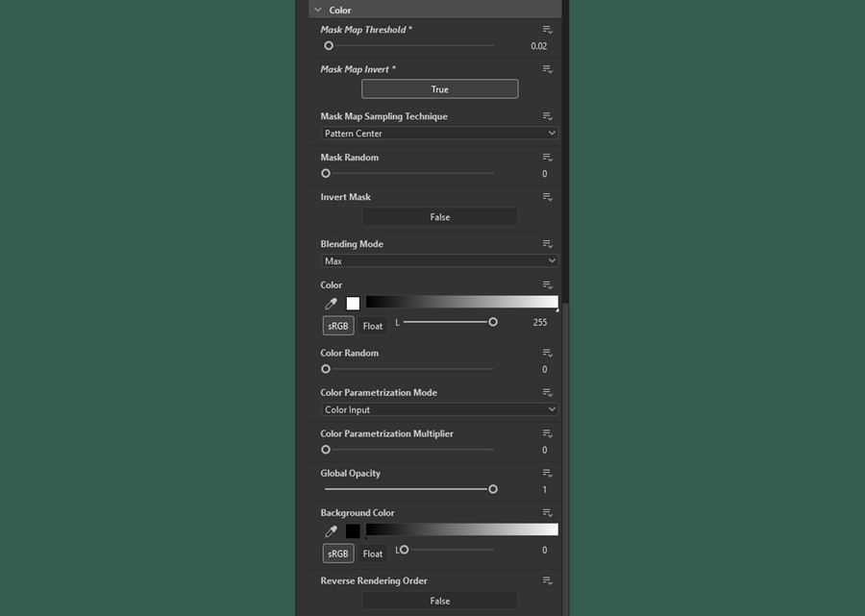Click the Color Parametrization Multiplier value 0

point(545,450)
